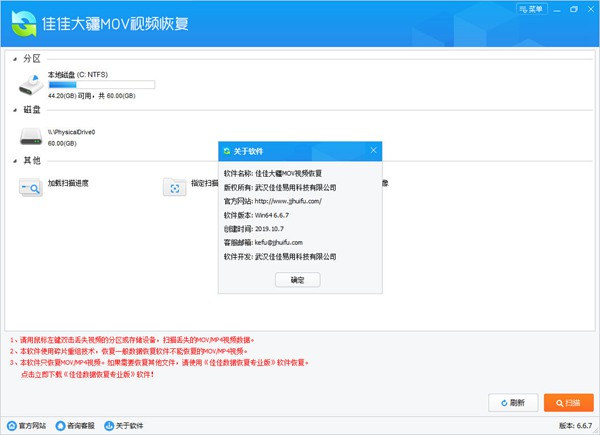Screen dimensions: 600x435
Task: Open 关于软件 in status bar
Action: click(124, 425)
